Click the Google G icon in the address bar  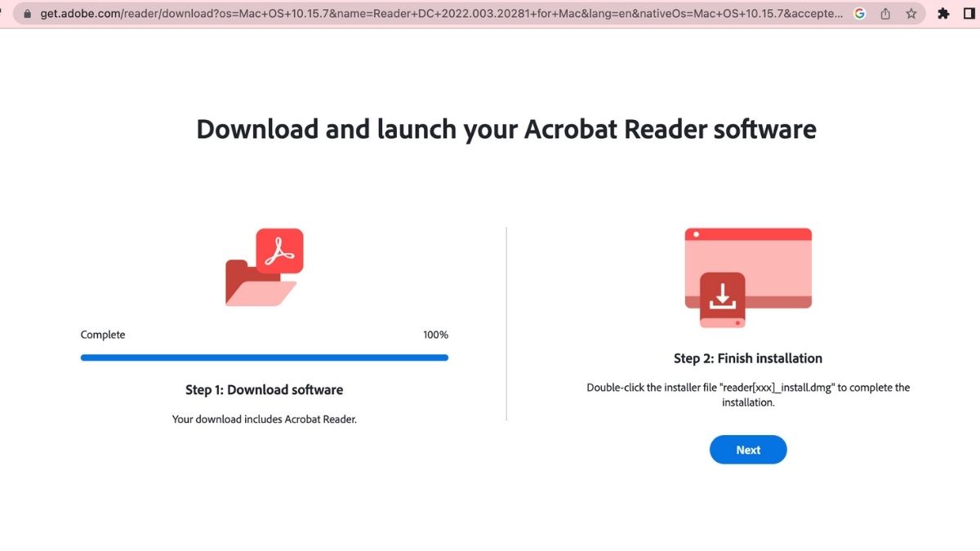point(859,13)
